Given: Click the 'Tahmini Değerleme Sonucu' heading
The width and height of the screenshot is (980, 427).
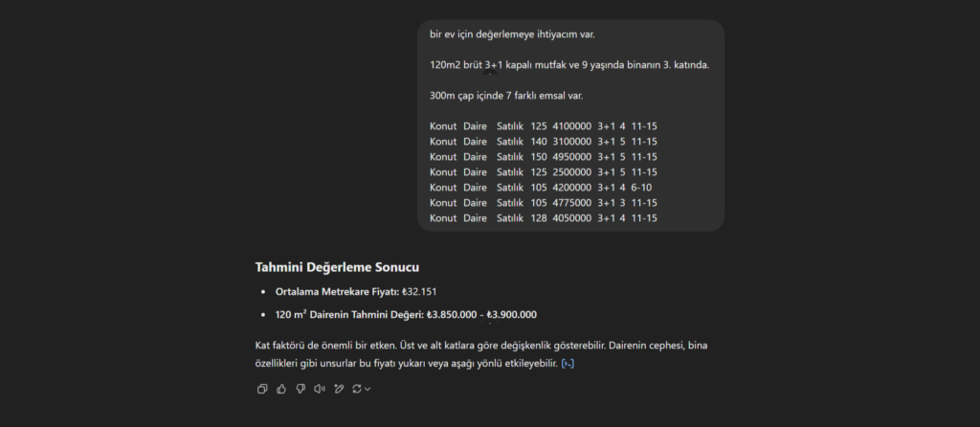Looking at the screenshot, I should pyautogui.click(x=337, y=267).
